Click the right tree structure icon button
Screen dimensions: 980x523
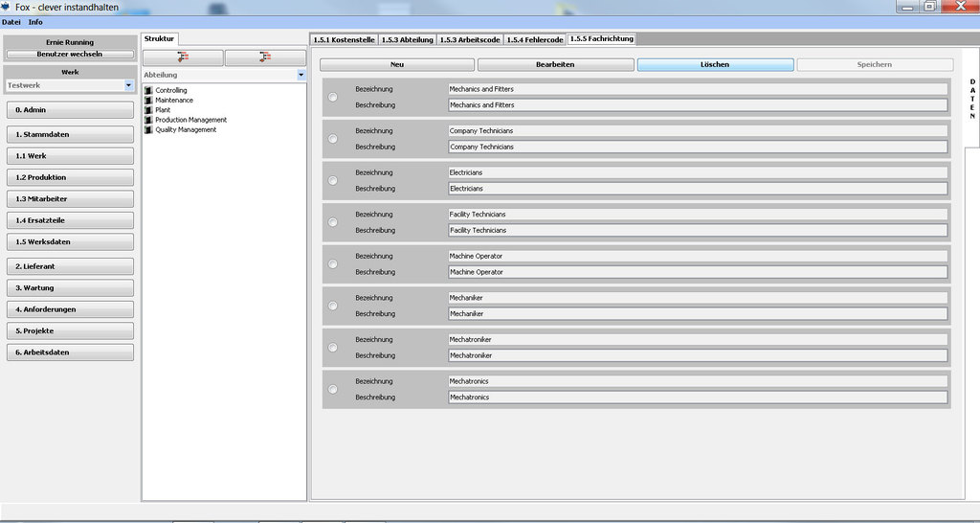pyautogui.click(x=264, y=57)
